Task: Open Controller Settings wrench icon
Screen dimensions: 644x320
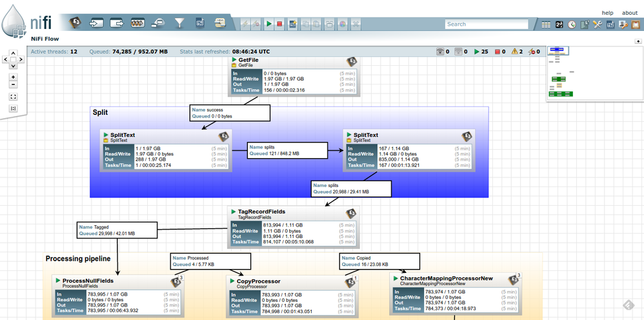Action: point(597,25)
